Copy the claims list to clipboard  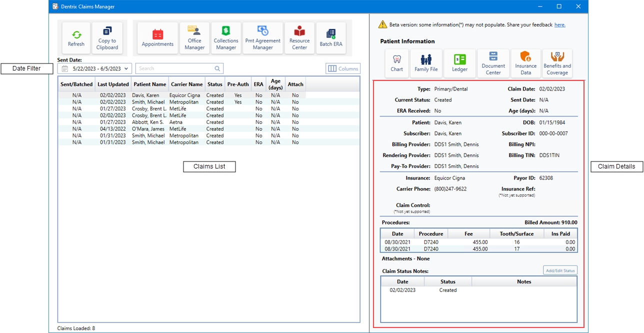[x=107, y=38]
